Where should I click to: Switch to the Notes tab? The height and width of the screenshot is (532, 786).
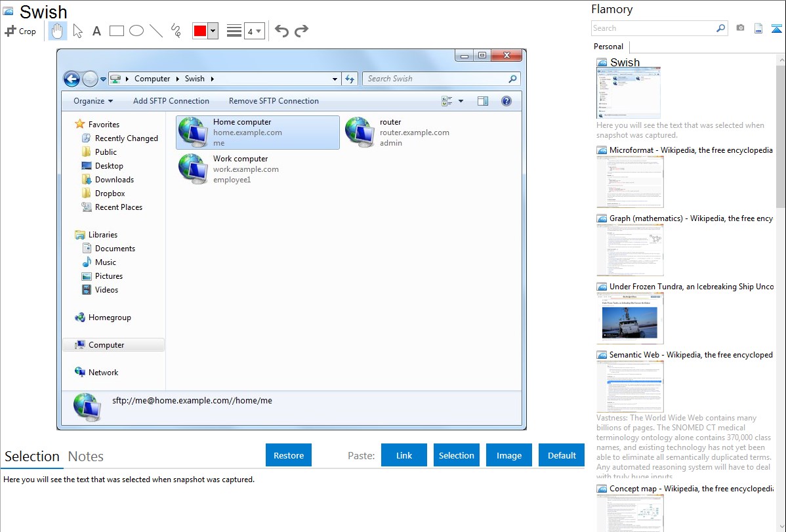(86, 457)
